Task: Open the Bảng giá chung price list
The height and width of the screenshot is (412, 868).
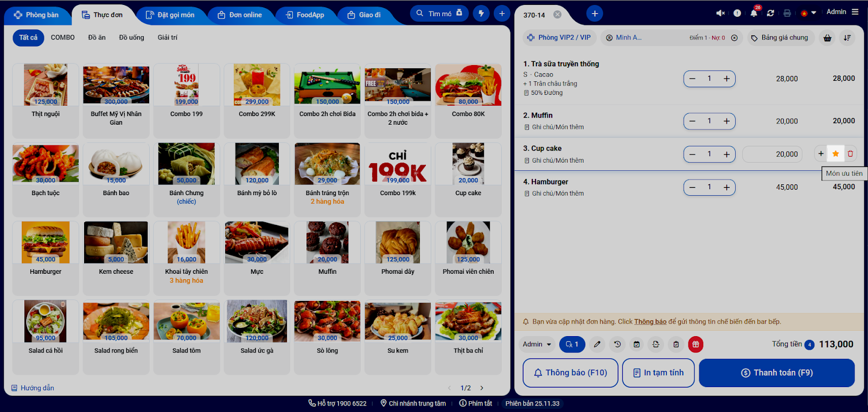Action: point(780,38)
